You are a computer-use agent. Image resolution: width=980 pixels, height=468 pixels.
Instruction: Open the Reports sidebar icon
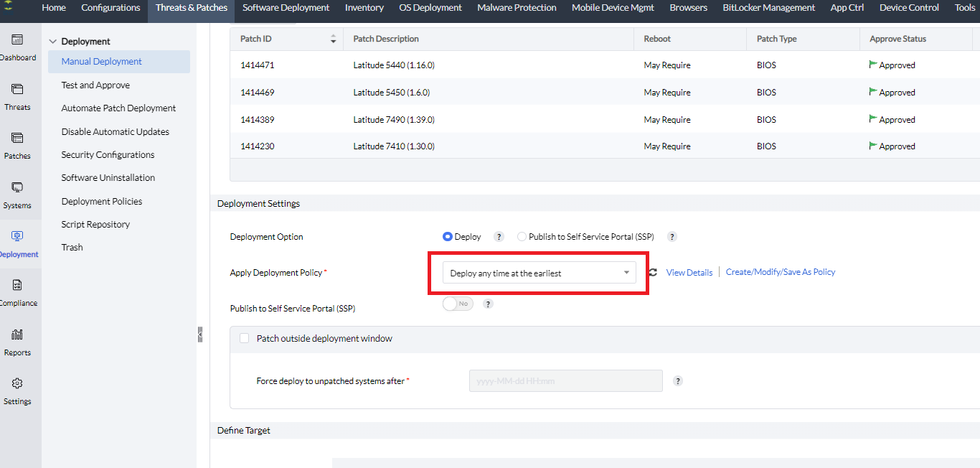point(17,335)
